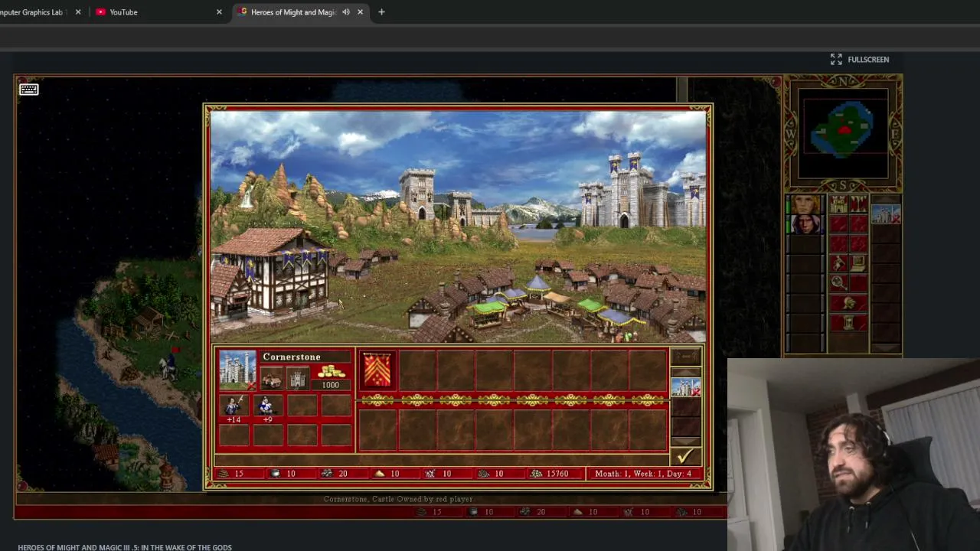Toggle the FULLSCREEN button
Viewport: 980px width, 551px height.
(x=860, y=59)
